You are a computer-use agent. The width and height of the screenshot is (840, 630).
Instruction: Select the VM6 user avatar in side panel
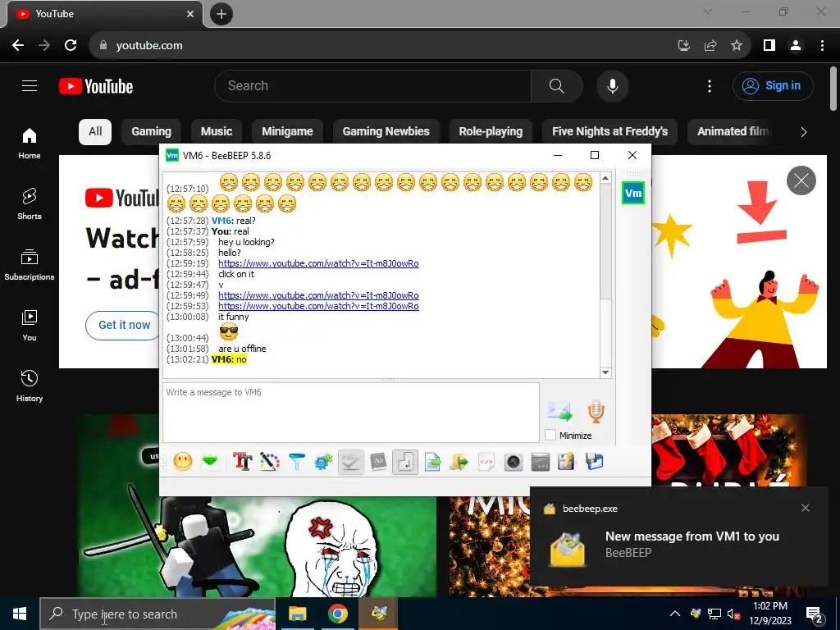[x=632, y=193]
